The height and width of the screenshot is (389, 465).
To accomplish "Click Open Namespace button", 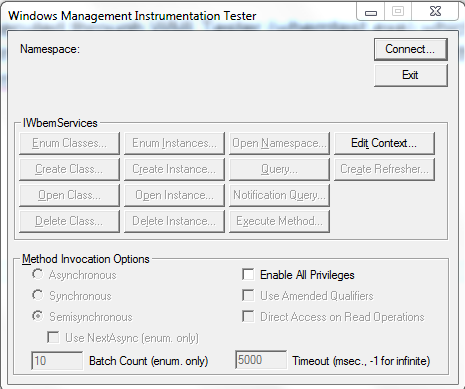I will pos(279,143).
